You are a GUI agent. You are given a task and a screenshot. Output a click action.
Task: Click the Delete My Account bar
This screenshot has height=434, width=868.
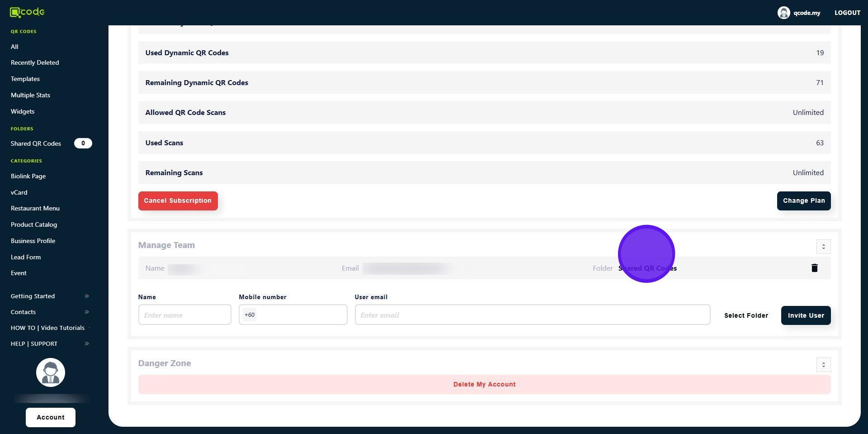pos(484,384)
